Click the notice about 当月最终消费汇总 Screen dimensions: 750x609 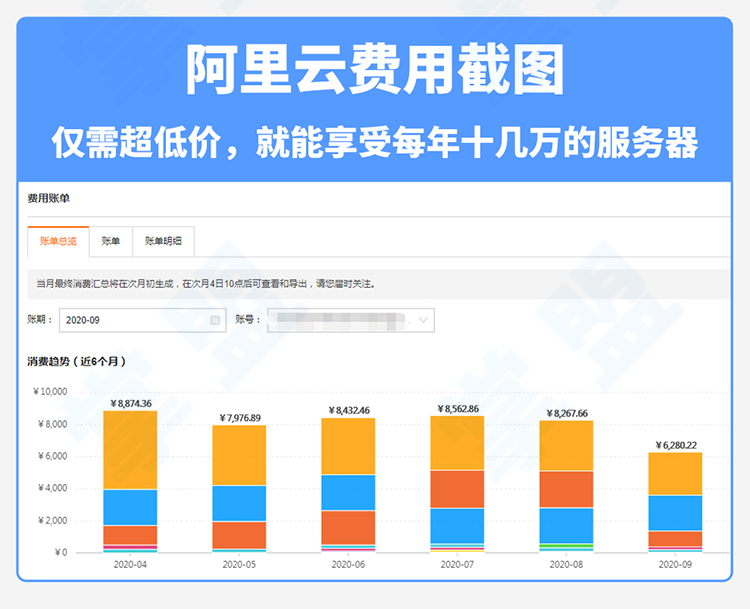pyautogui.click(x=206, y=284)
